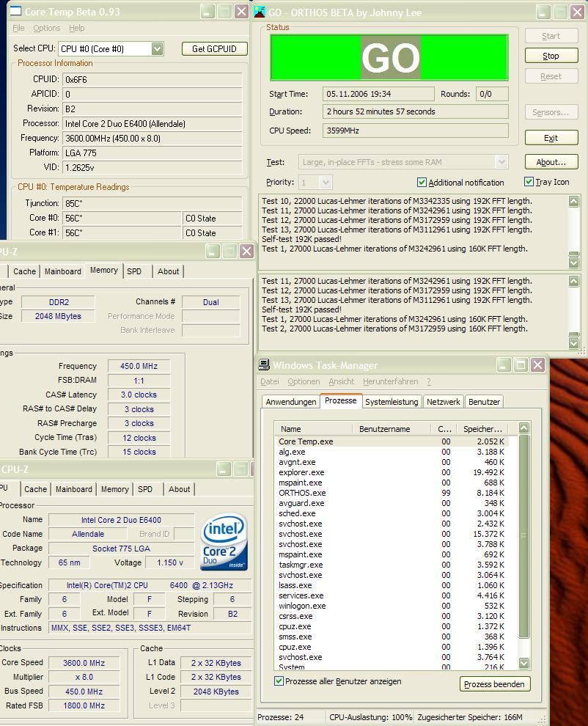Click Core Speed 3600.0 MHz value in CPU-Z
The height and width of the screenshot is (726, 588).
click(x=84, y=663)
